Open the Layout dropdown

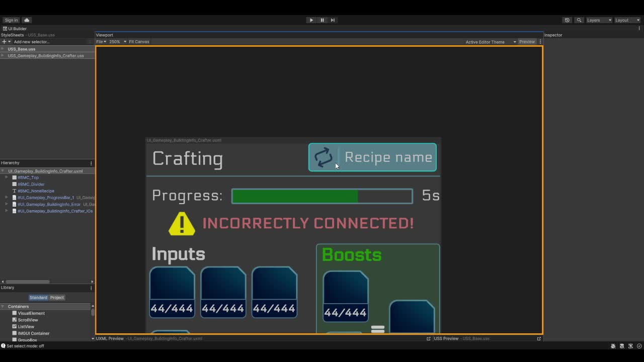pos(627,20)
